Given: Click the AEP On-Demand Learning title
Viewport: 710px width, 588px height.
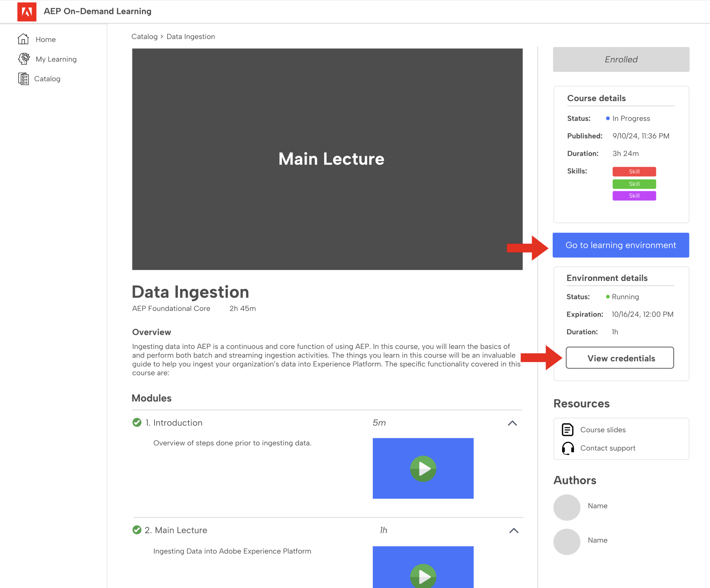Looking at the screenshot, I should [x=98, y=11].
